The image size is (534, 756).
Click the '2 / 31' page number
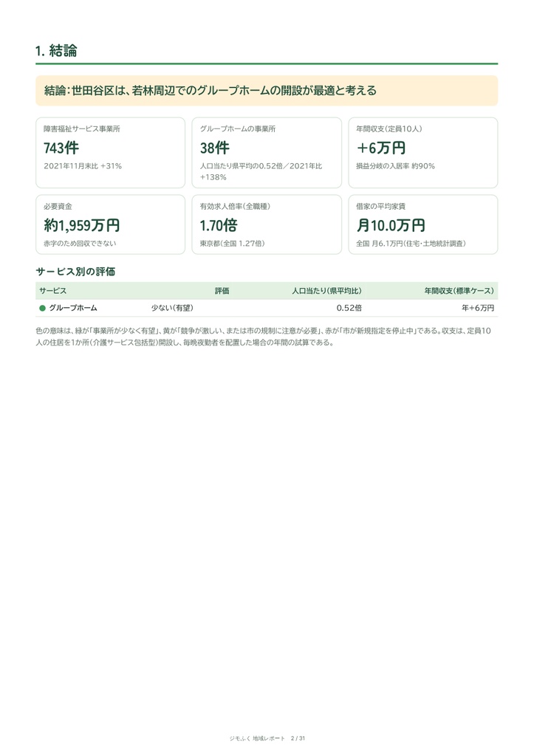click(298, 738)
